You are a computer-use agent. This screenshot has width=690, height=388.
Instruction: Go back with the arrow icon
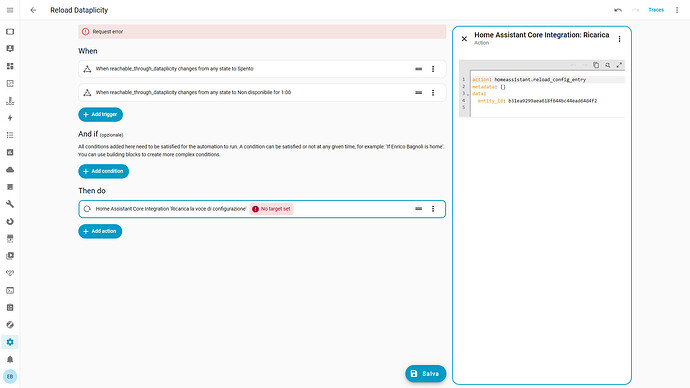(x=33, y=10)
